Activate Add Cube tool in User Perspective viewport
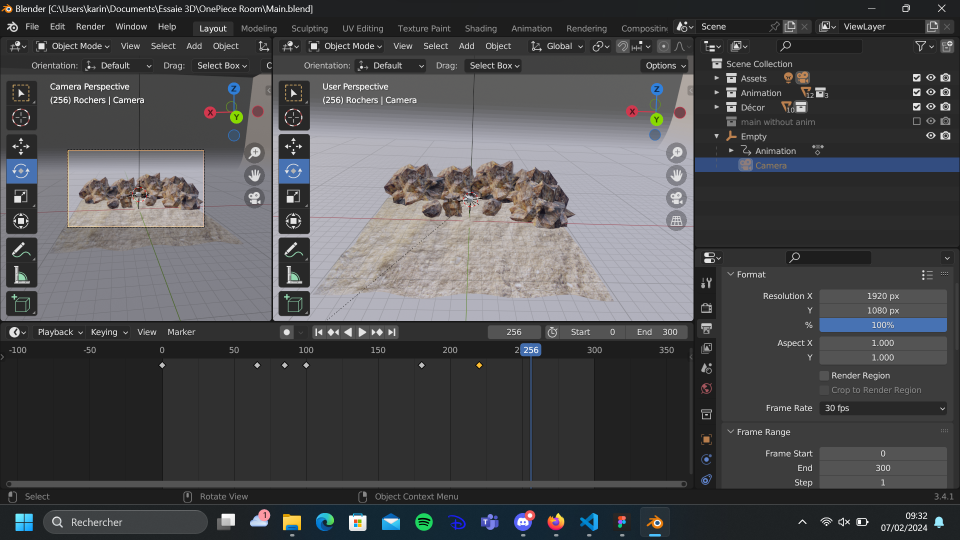Image resolution: width=960 pixels, height=540 pixels. coord(293,303)
